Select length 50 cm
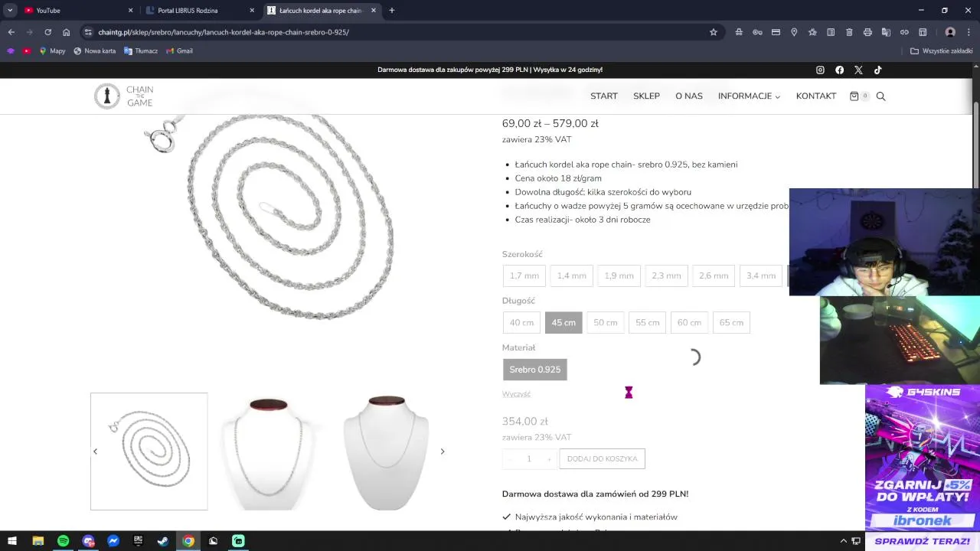 pos(606,322)
